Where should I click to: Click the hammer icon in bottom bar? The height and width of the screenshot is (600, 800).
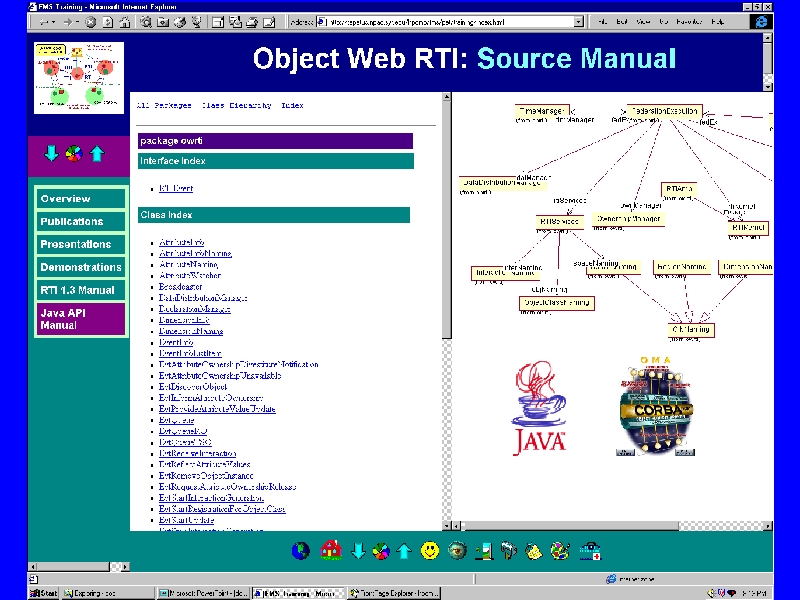[x=509, y=551]
